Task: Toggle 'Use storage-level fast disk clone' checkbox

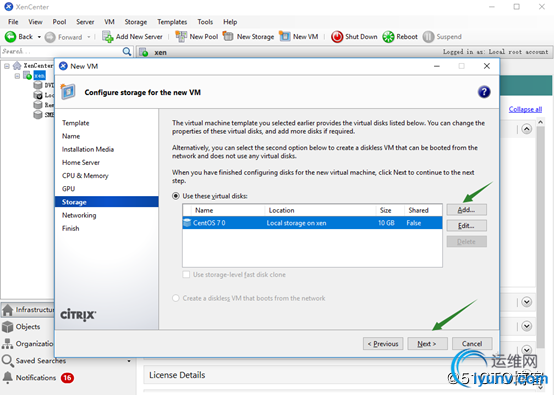Action: [x=186, y=275]
